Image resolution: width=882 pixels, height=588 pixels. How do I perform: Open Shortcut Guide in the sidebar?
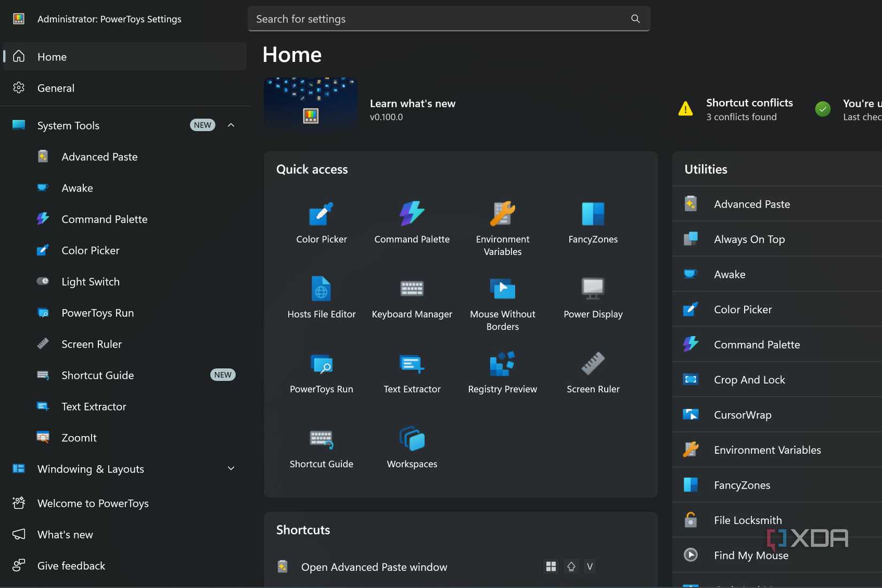click(125, 375)
